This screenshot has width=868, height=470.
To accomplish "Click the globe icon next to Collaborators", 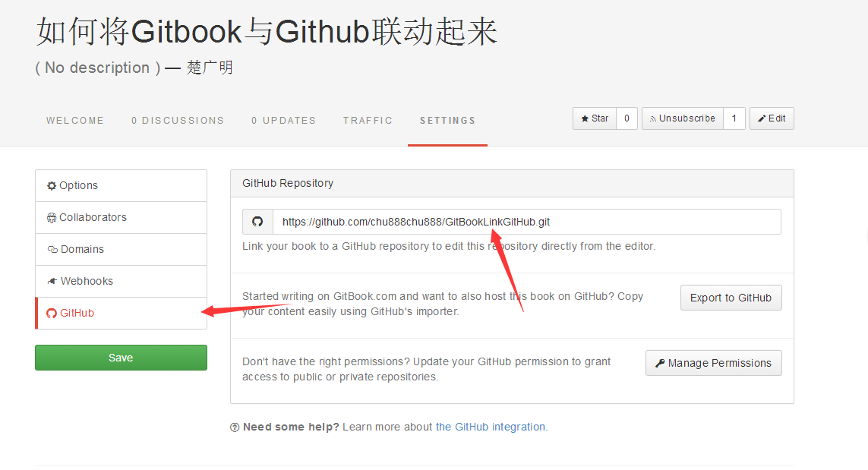I will pos(52,218).
